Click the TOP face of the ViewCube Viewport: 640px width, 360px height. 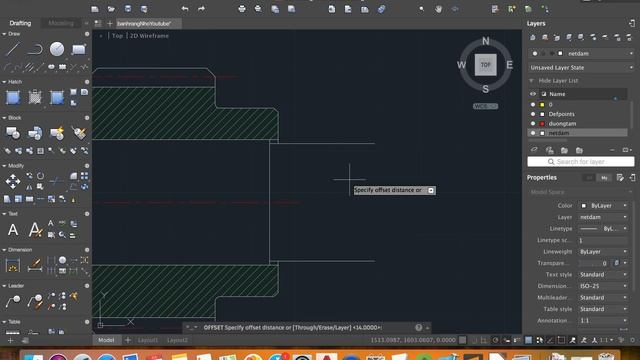click(485, 65)
